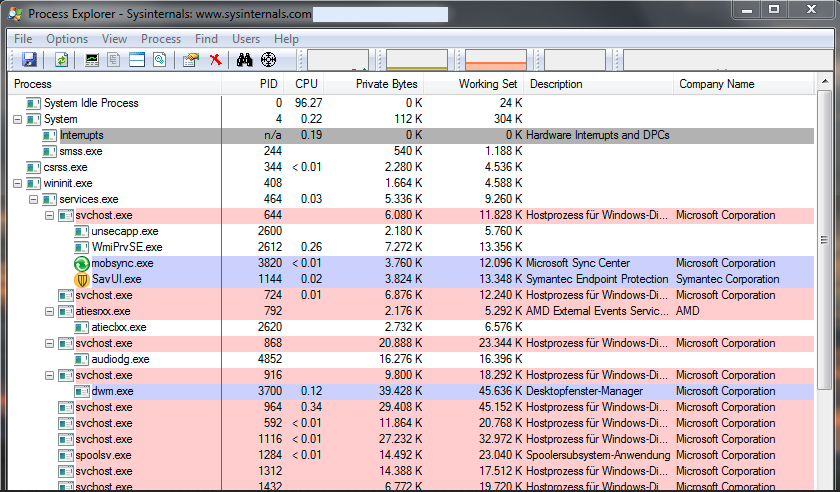Click the spoolsv.exe process icon
Viewport: 840px width, 492px height.
click(65, 456)
